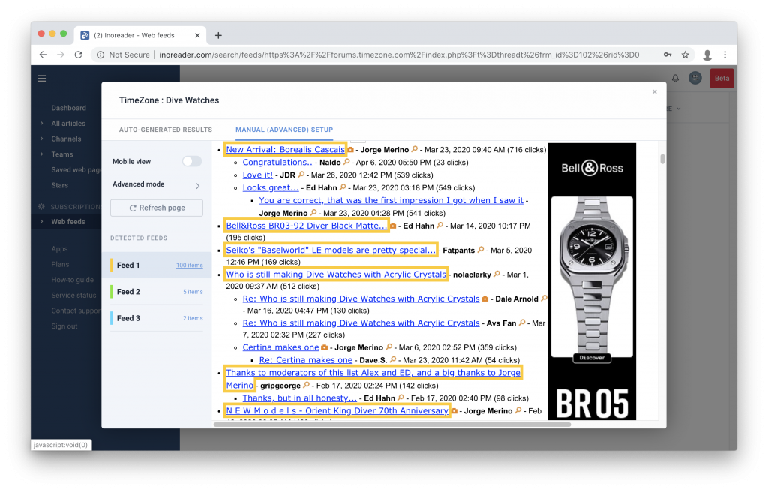The image size is (768, 491).
Task: Bookmark page with the star icon
Action: click(685, 55)
